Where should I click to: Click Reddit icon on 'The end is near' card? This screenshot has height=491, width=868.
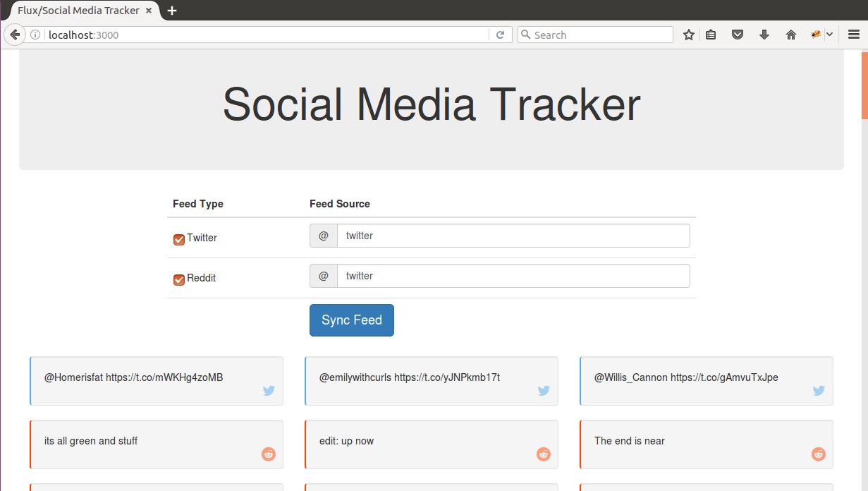pyautogui.click(x=819, y=454)
